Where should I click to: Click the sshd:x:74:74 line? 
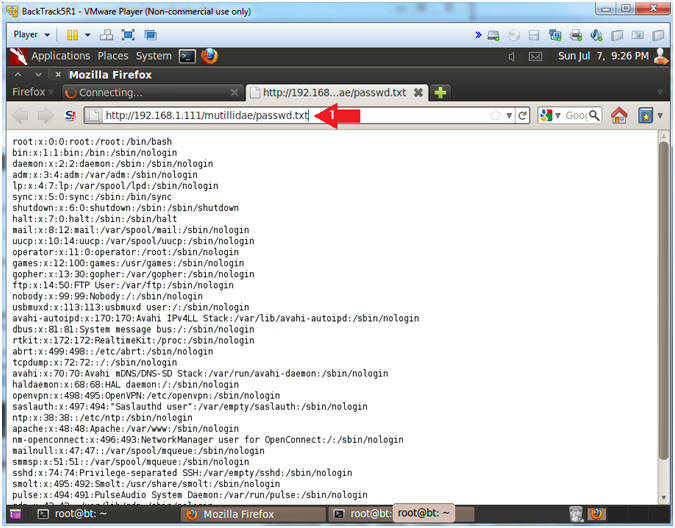tap(182, 473)
